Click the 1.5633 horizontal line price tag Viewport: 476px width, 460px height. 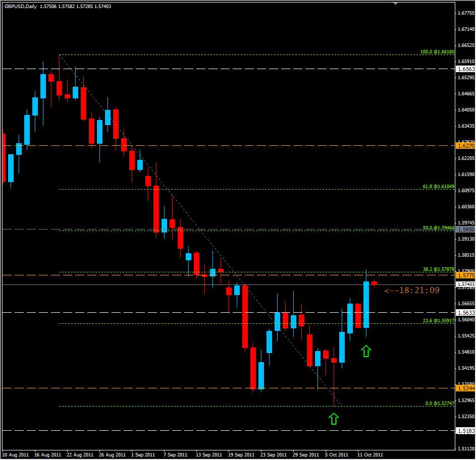point(464,312)
